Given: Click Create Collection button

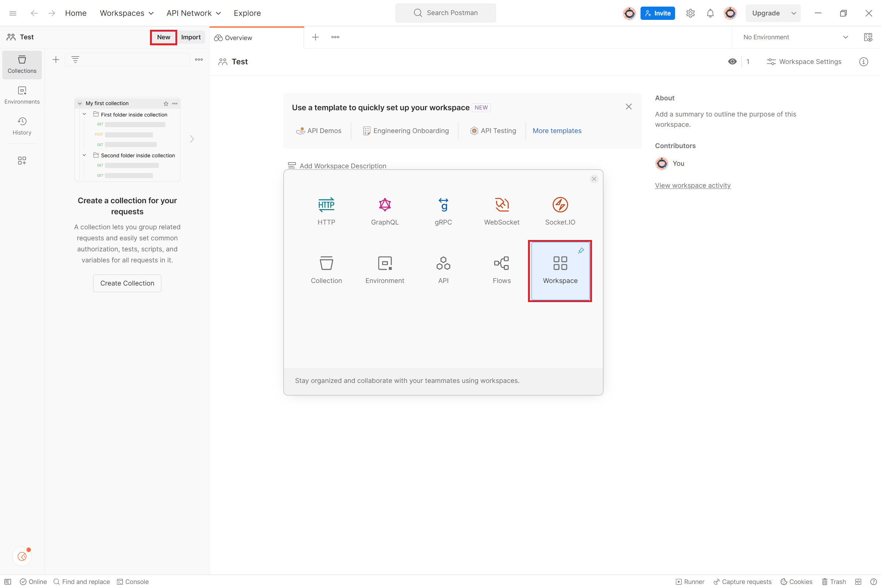Looking at the screenshot, I should 127,283.
